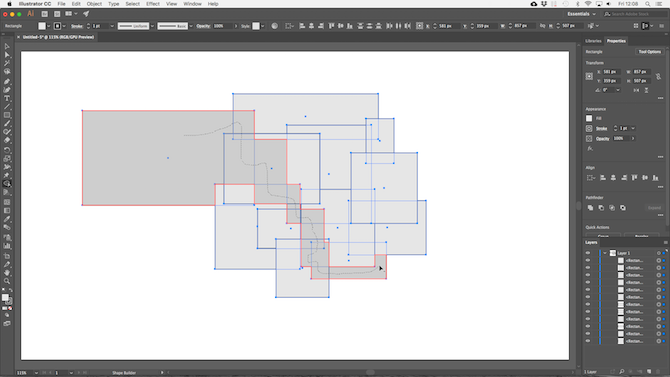Screen dimensions: 670x377
Task: Select the Hand tool
Action: click(x=7, y=273)
